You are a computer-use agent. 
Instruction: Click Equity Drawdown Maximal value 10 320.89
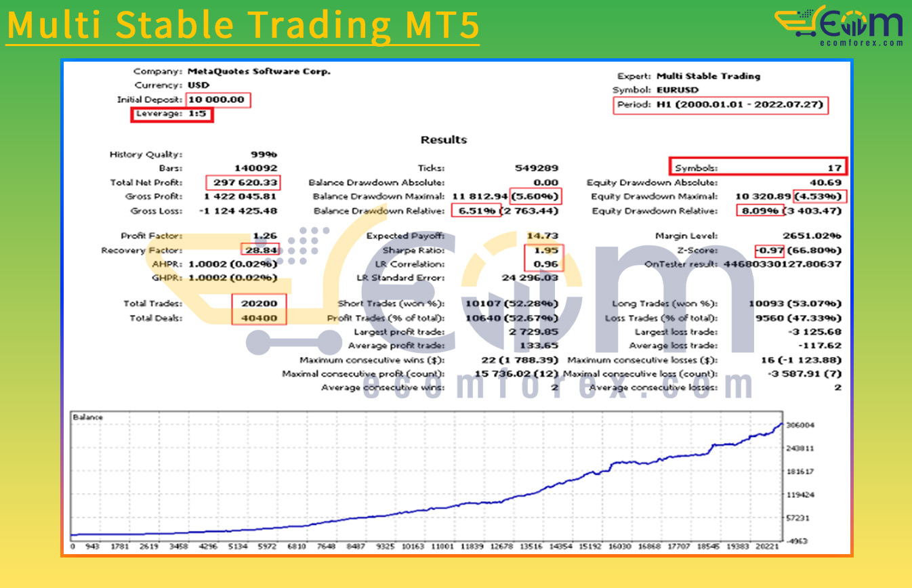[763, 196]
